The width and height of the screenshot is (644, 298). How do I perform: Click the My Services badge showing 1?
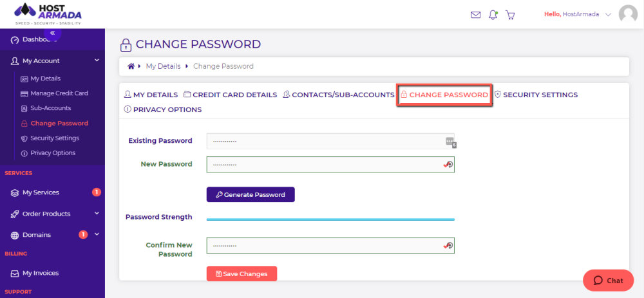(x=97, y=192)
